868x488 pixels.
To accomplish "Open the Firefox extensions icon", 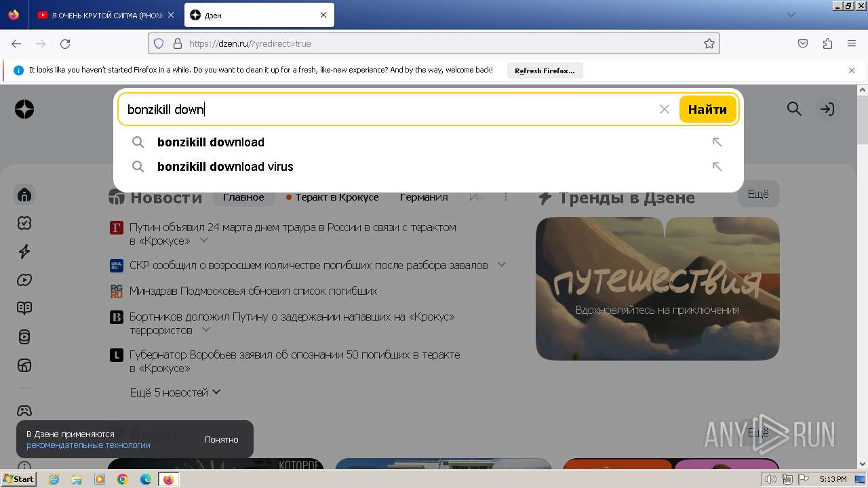I will point(827,43).
